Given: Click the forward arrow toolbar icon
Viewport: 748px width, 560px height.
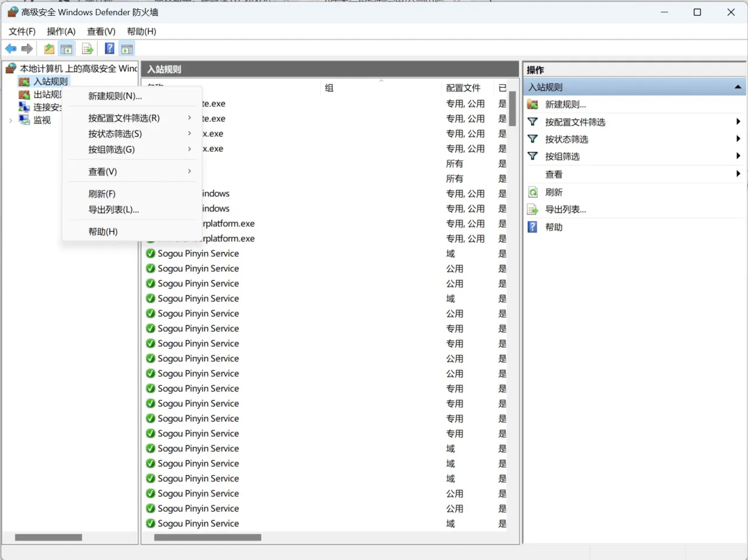Looking at the screenshot, I should coord(27,49).
